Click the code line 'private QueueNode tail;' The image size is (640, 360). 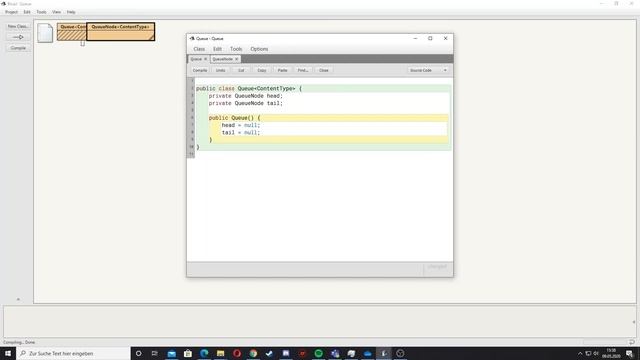coord(246,103)
